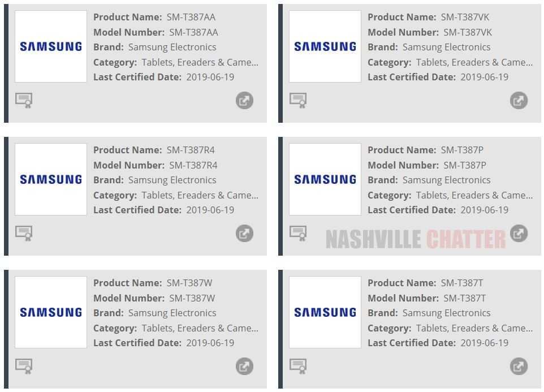Open external link icon on SM-T387VK card
This screenshot has height=392, width=544.
coord(519,101)
